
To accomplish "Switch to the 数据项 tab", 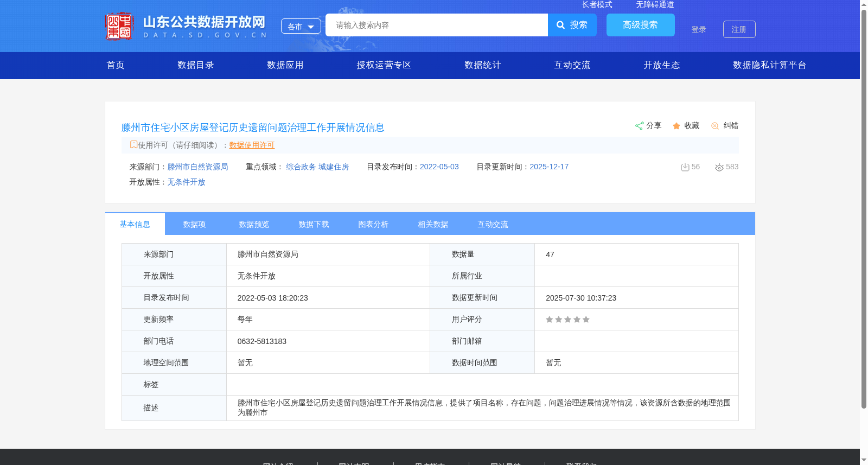I will tap(195, 224).
